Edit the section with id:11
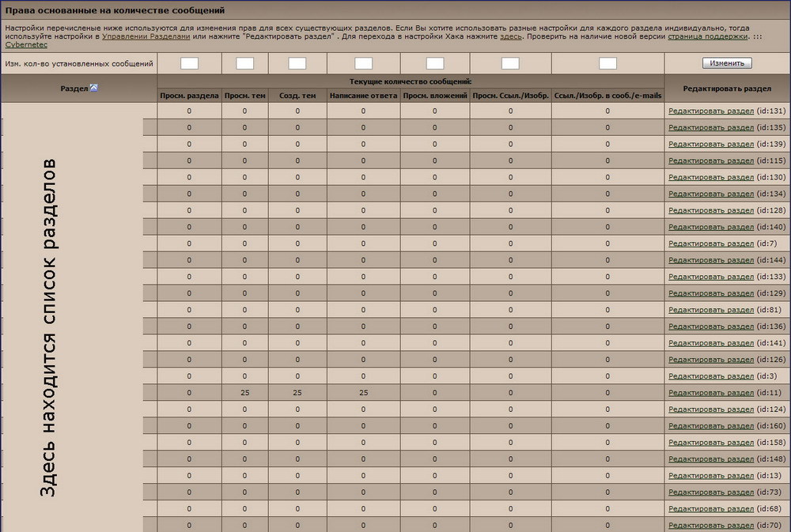This screenshot has height=532, width=791. tap(711, 393)
